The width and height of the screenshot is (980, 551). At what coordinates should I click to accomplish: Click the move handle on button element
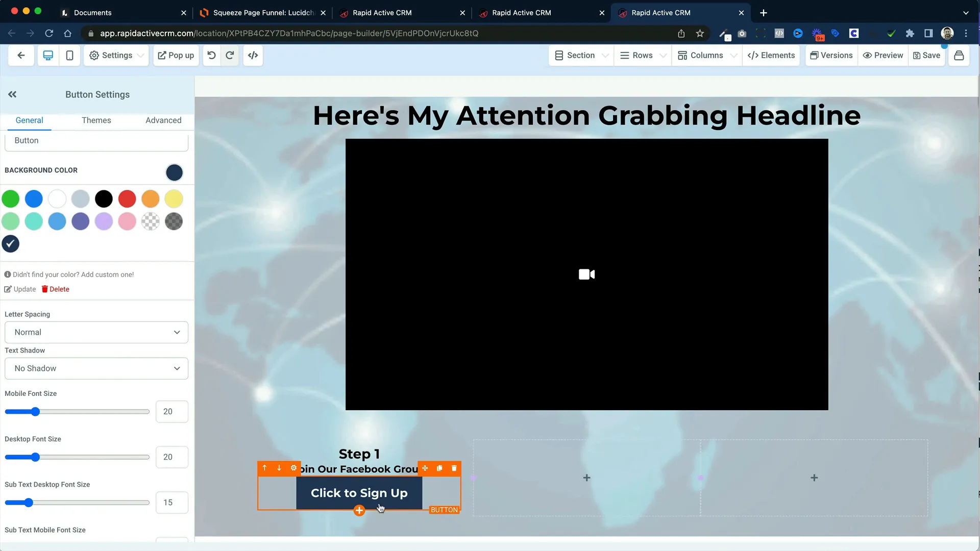pyautogui.click(x=425, y=468)
